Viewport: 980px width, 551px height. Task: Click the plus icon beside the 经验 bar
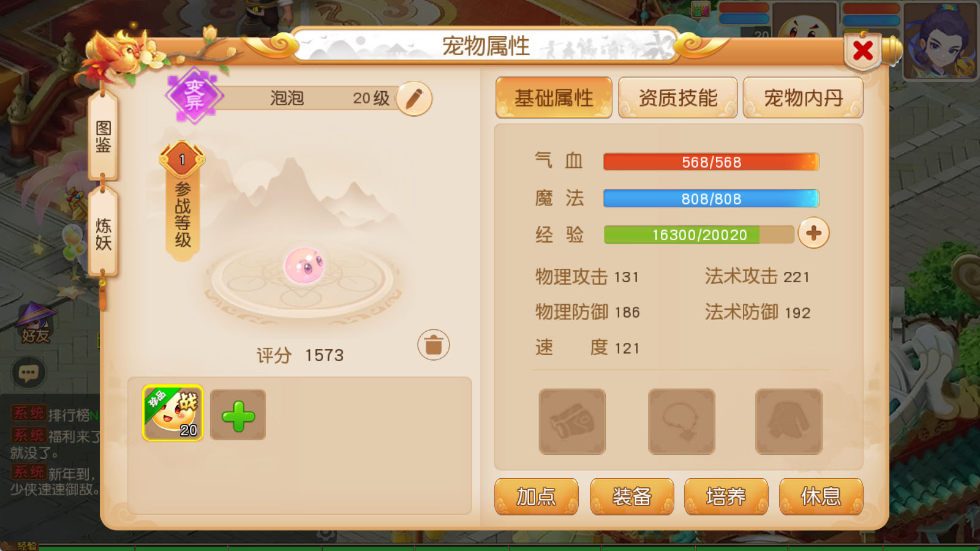(x=813, y=233)
